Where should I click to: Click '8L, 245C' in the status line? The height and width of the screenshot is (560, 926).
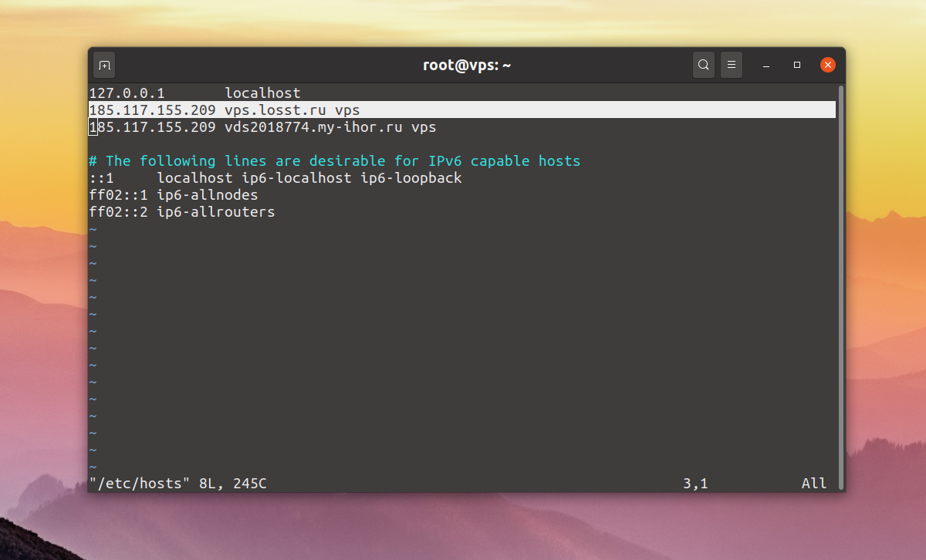[x=233, y=484]
